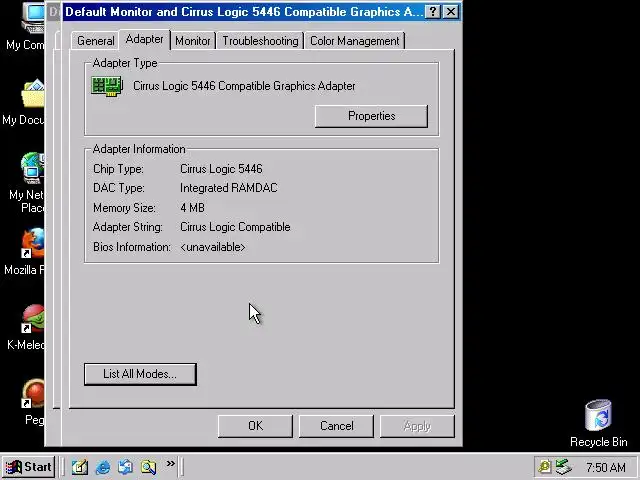The image size is (640, 480).
Task: Click the green graphics adapter card icon
Action: coord(107,86)
